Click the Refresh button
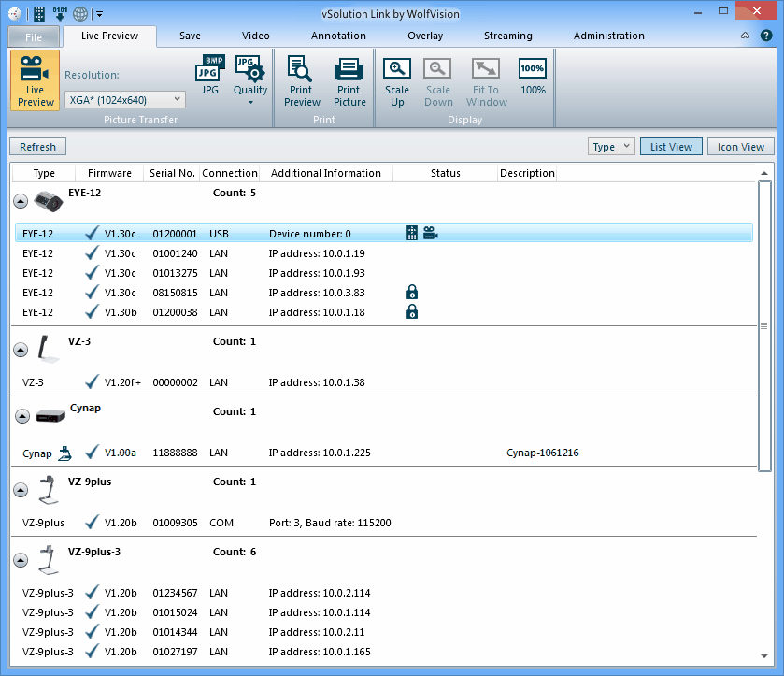The width and height of the screenshot is (784, 676). coord(38,147)
